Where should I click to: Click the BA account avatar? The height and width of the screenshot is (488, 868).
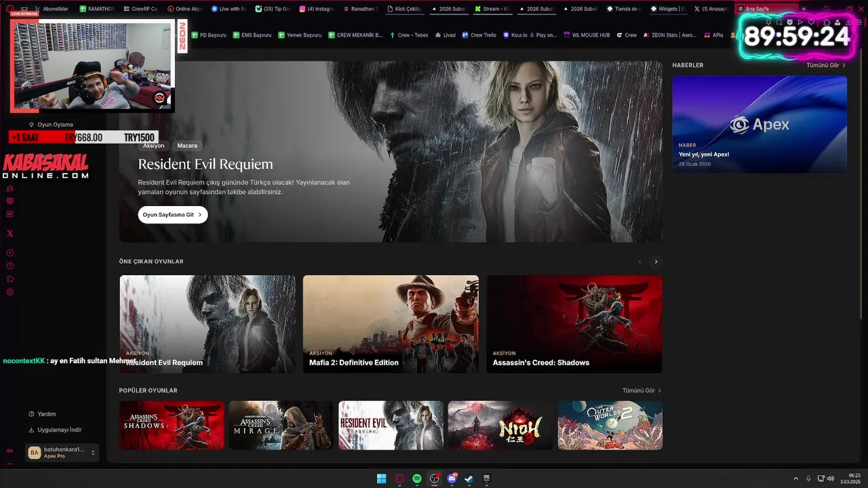tap(35, 452)
